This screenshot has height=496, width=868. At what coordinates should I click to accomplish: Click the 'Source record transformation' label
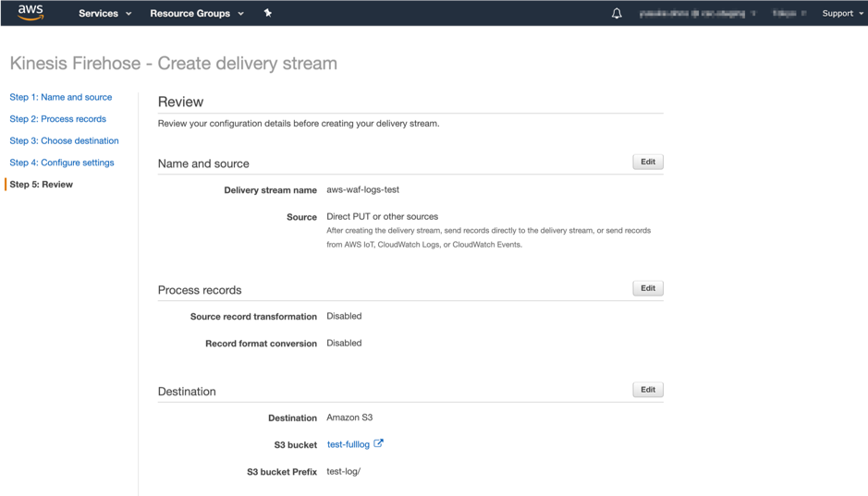coord(253,316)
